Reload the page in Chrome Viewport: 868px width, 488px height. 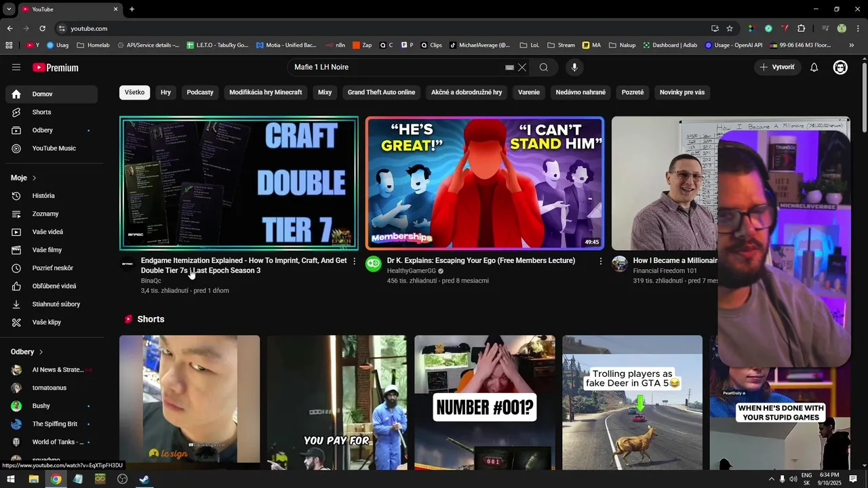(42, 28)
